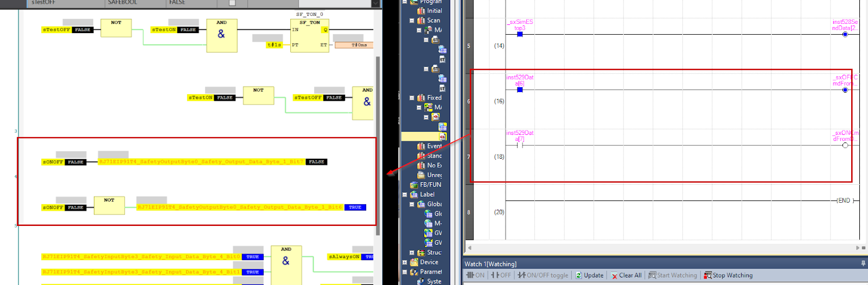Viewport: 868px width, 285px height.
Task: Expand the Device tree node
Action: coord(405,262)
